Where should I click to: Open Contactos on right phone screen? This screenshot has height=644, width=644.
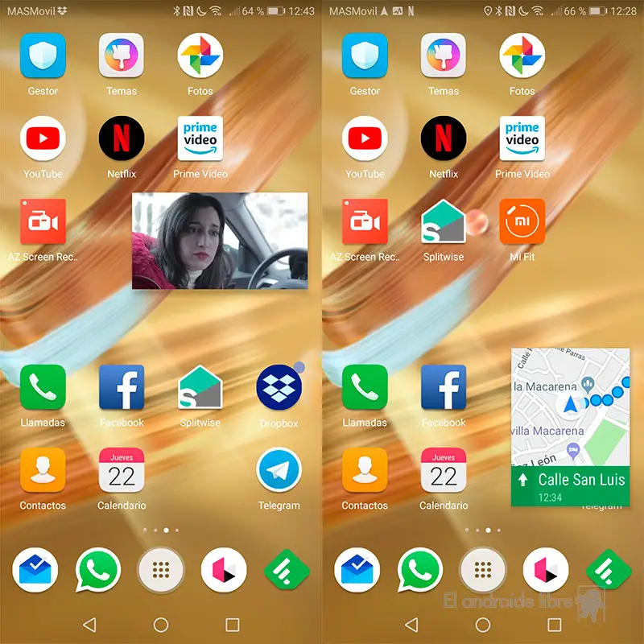(365, 470)
